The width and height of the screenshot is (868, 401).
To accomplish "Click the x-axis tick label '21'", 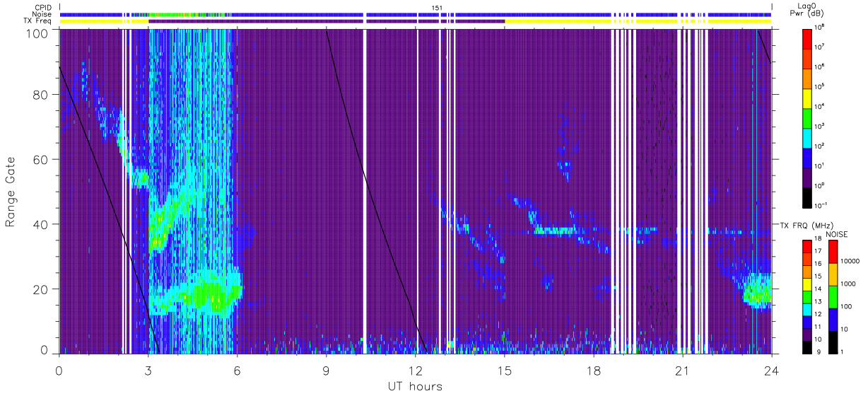I will pyautogui.click(x=682, y=370).
